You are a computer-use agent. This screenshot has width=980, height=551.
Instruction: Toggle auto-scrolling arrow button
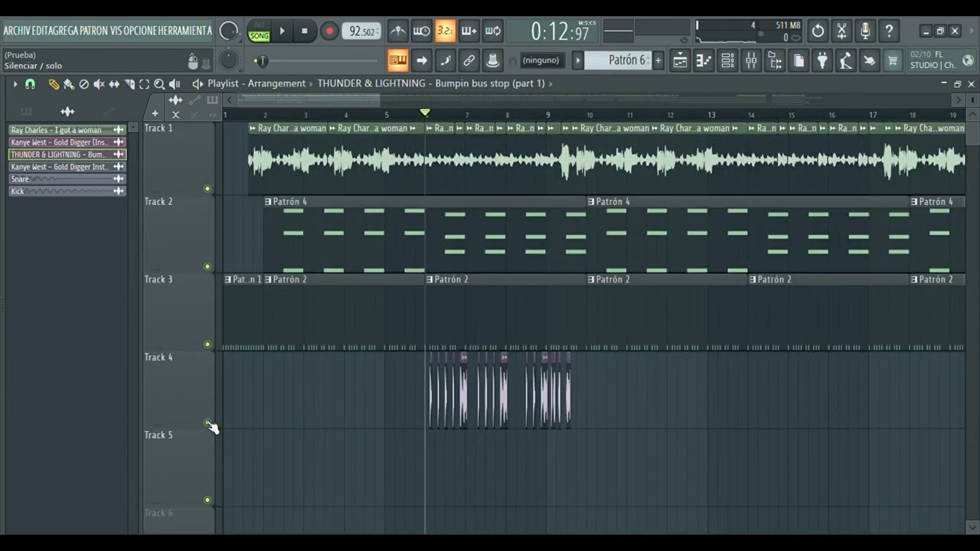[421, 60]
